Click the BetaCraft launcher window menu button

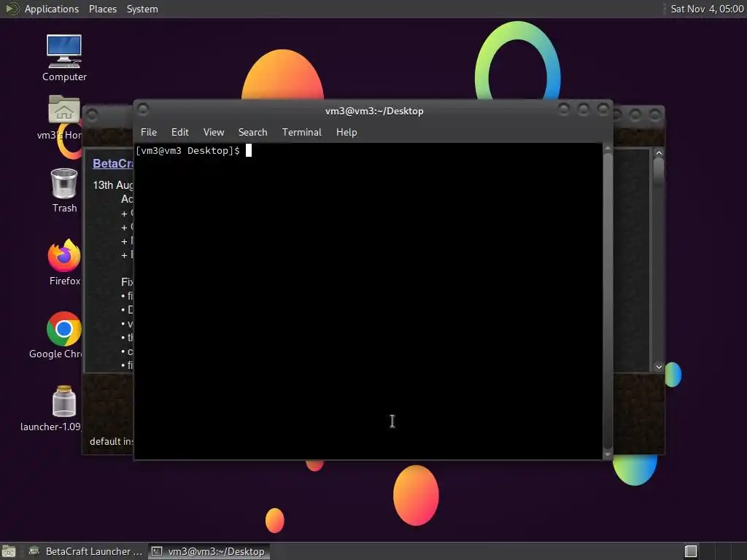[92, 114]
